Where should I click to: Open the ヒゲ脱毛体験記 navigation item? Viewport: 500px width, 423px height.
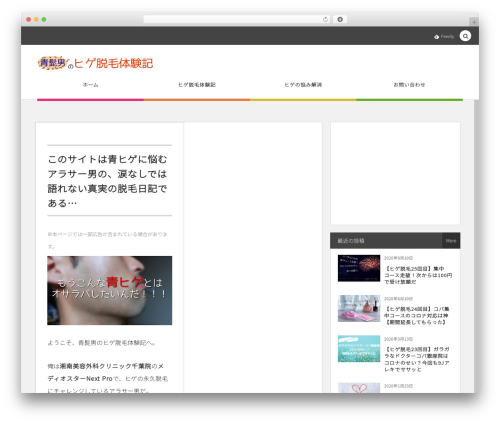tap(197, 85)
